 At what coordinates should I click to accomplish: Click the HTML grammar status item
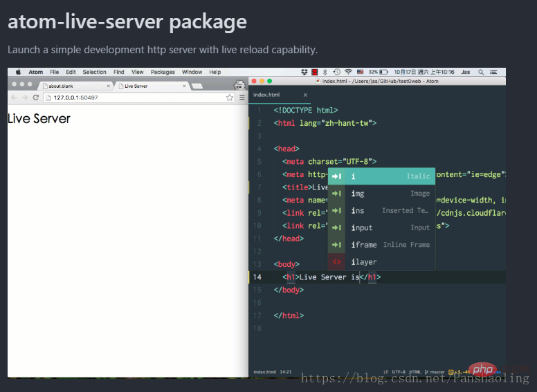tap(415, 372)
